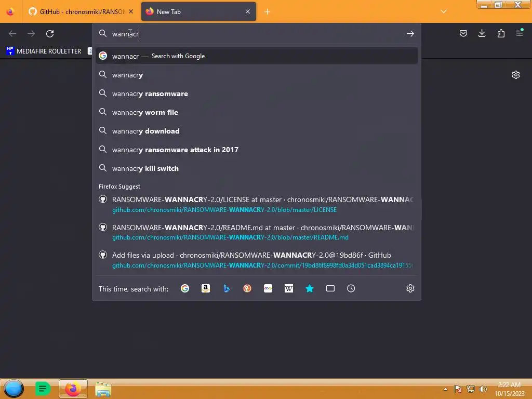Open a new tab with plus button
Image resolution: width=532 pixels, height=399 pixels.
pos(268,12)
